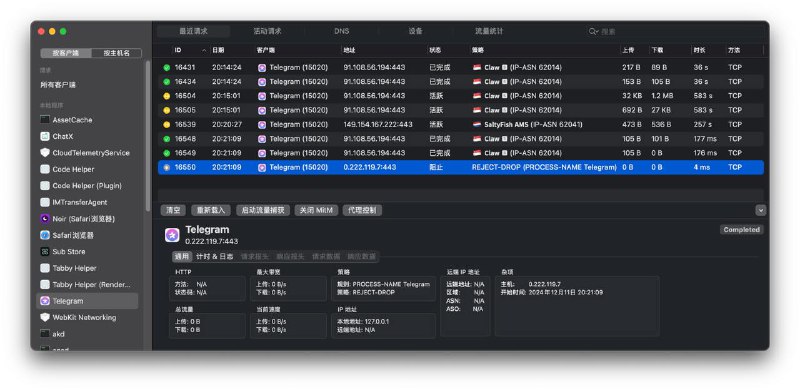Select AssetCache icon in the client sidebar
Image resolution: width=800 pixels, height=391 pixels.
44,120
